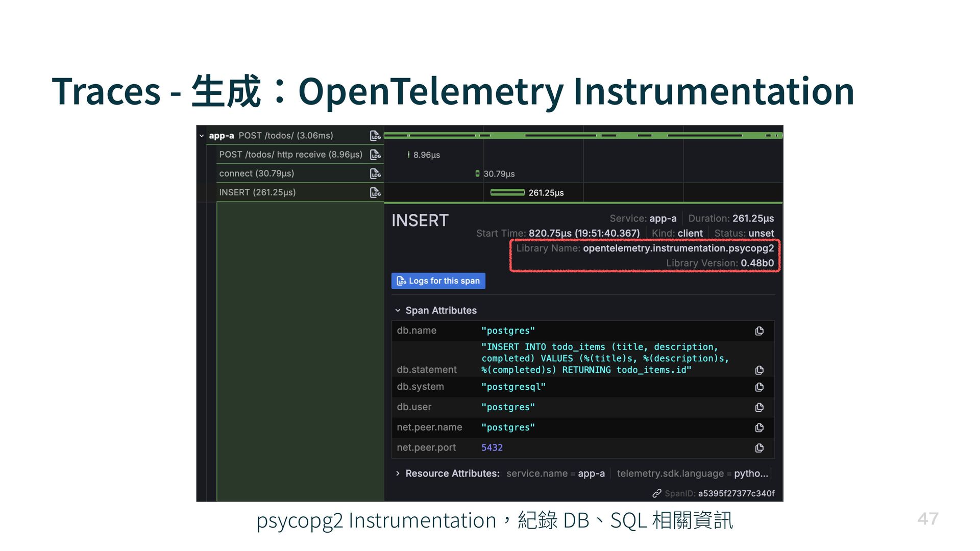Click the Start Time 820.75µs value
Screen dimensions: 980x551
click(584, 233)
